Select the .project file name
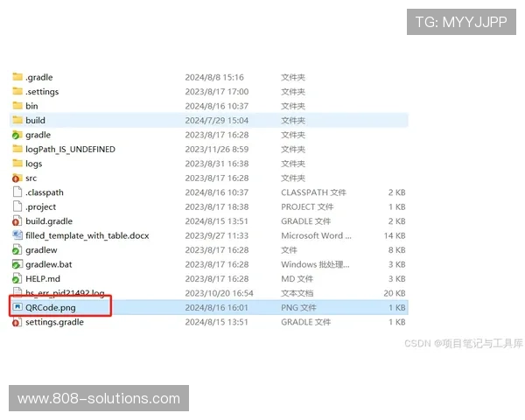Viewport: 525px width, 420px height. click(x=40, y=206)
